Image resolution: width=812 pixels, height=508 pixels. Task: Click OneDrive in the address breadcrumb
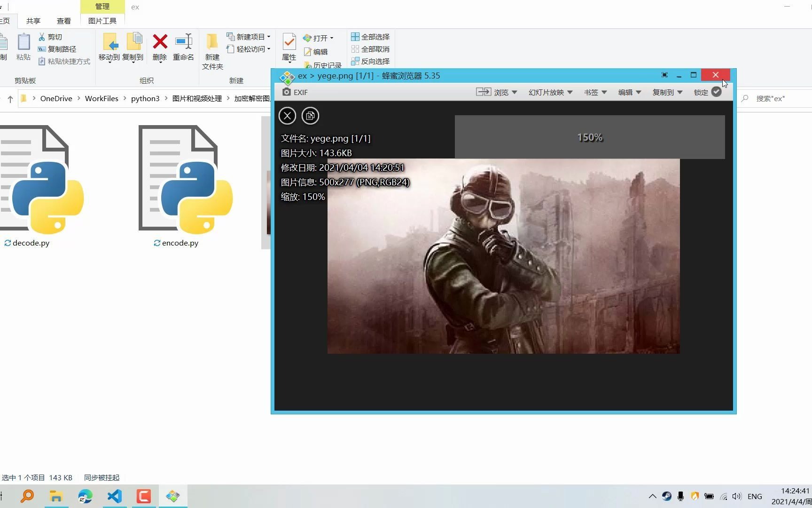pos(56,98)
